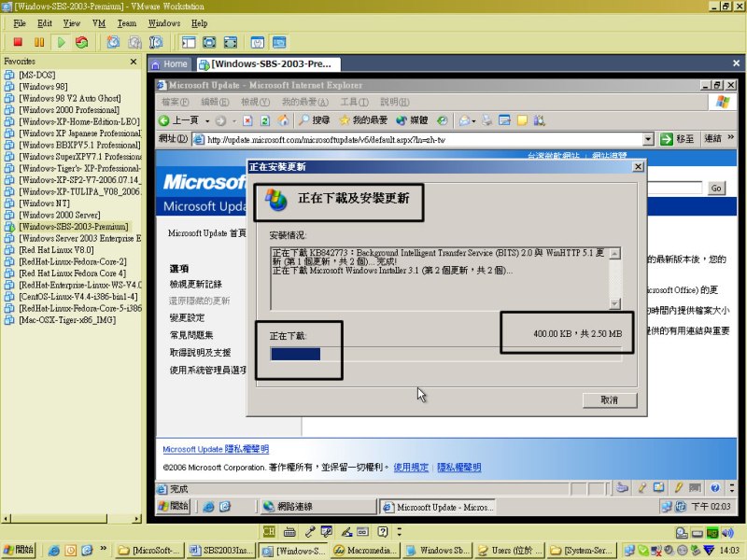The height and width of the screenshot is (560, 747).
Task: Click the Internet Explorer Stop icon
Action: point(247,121)
